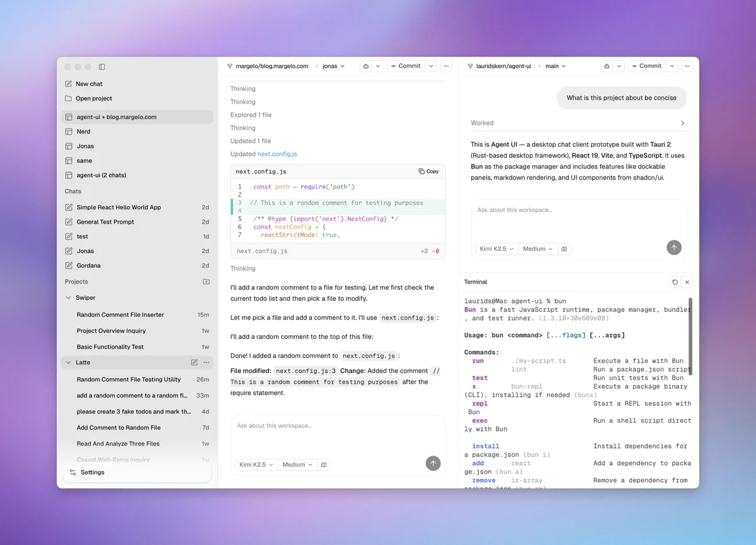This screenshot has height=545, width=756.
Task: Open the 'Gordana' chat
Action: point(137,265)
